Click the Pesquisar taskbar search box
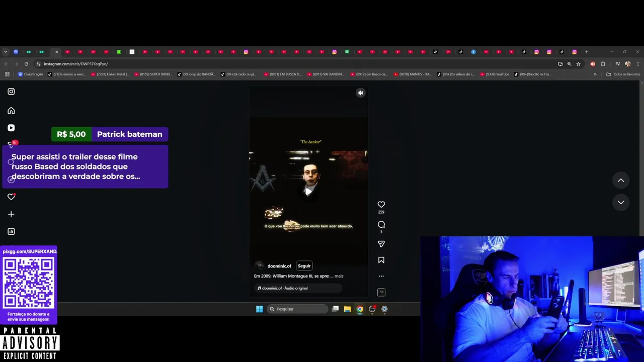The image size is (644, 362). (298, 309)
